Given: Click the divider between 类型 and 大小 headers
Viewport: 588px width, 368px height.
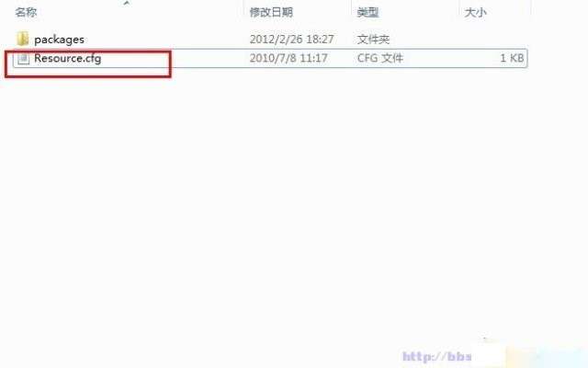Looking at the screenshot, I should [x=459, y=11].
